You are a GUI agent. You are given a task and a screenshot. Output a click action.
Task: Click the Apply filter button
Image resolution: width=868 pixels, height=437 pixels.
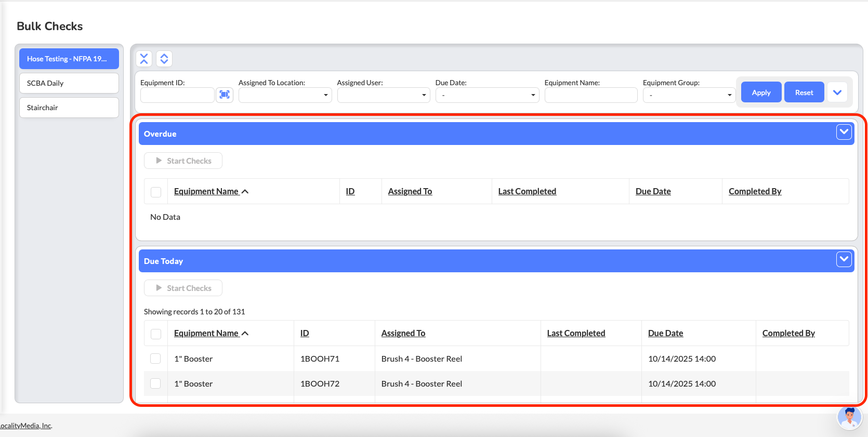pos(761,92)
